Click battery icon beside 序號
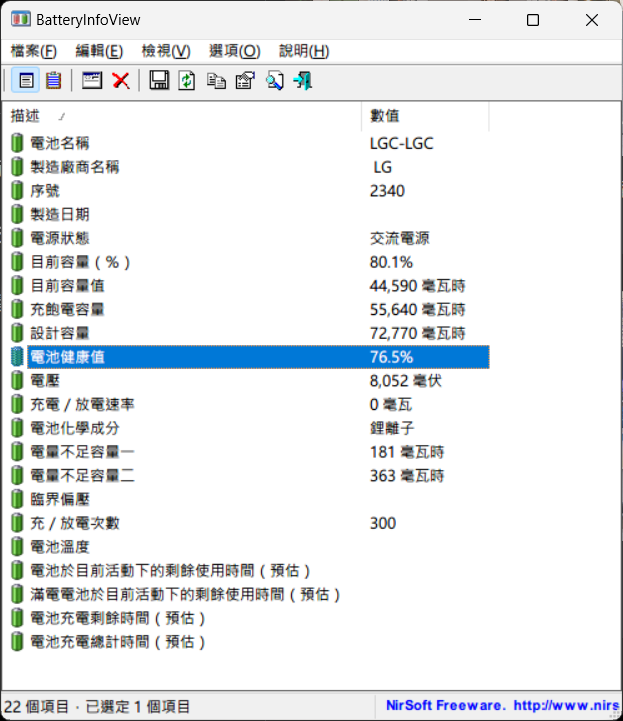This screenshot has width=623, height=721. point(17,191)
